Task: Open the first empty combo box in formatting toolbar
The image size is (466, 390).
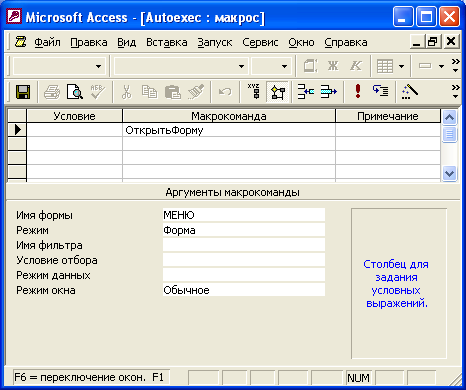Action: pos(98,66)
